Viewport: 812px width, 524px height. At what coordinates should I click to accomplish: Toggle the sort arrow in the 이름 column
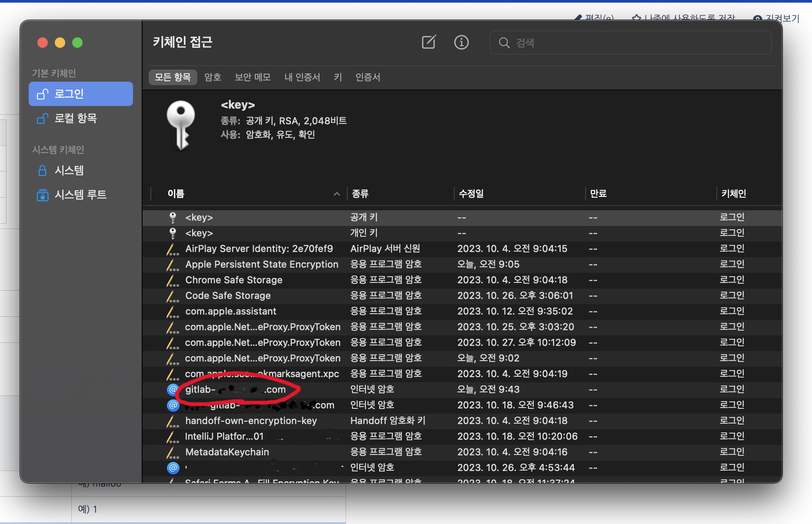pos(337,194)
